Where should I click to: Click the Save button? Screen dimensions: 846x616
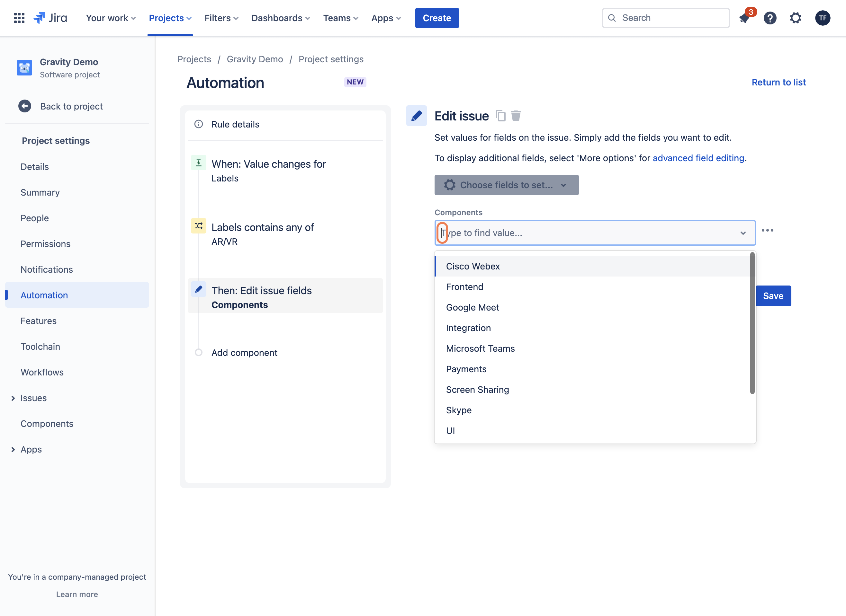pos(773,296)
